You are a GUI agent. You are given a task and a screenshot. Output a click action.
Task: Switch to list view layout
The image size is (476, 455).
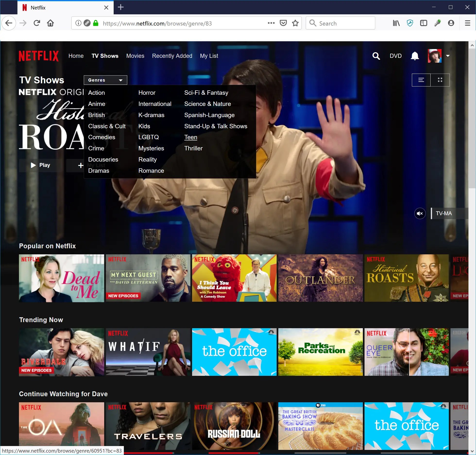421,80
